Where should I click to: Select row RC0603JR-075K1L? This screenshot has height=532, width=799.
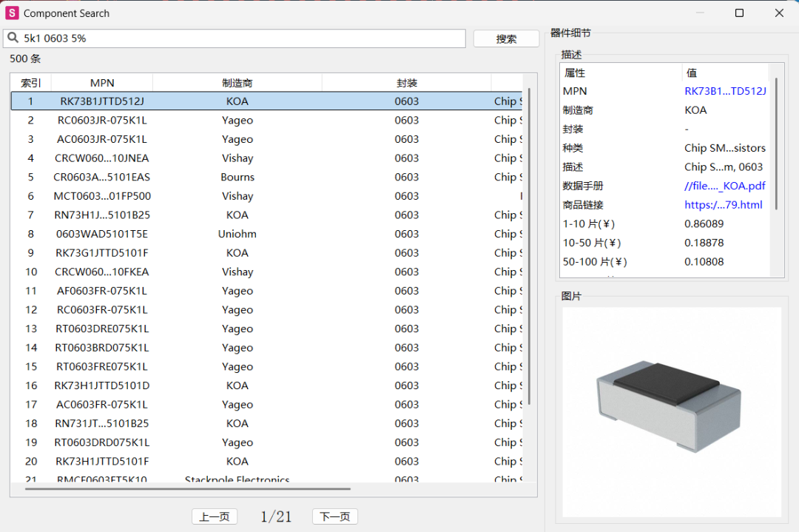(266, 121)
